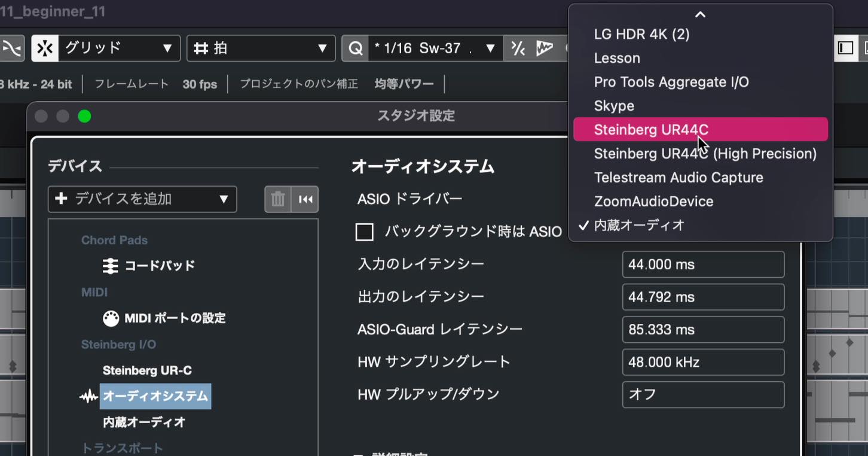Toggle the soft quantize icon

[x=518, y=48]
